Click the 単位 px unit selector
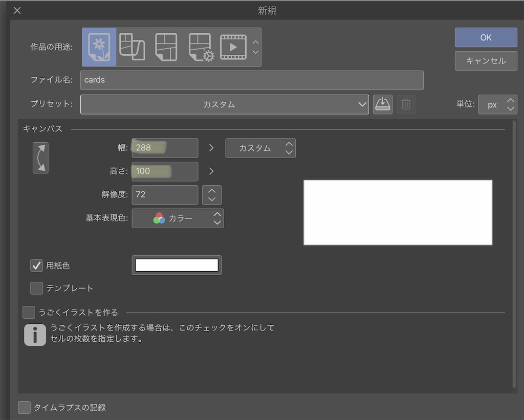Viewport: 524px width, 420px height. pyautogui.click(x=498, y=104)
